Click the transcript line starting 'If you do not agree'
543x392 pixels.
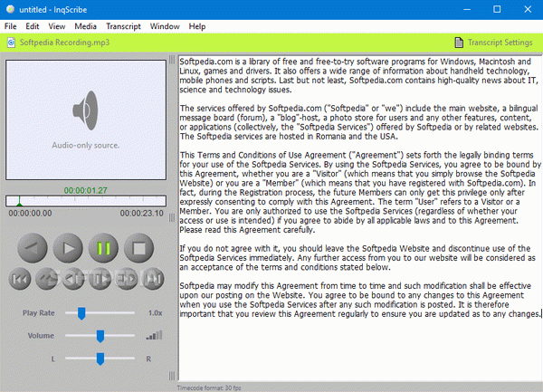tap(355, 249)
